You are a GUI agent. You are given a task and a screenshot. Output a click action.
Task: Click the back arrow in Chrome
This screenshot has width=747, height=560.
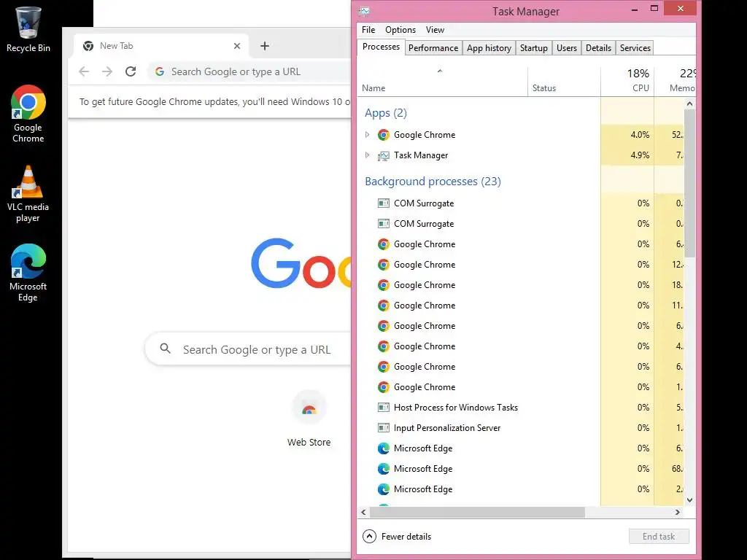tap(84, 71)
